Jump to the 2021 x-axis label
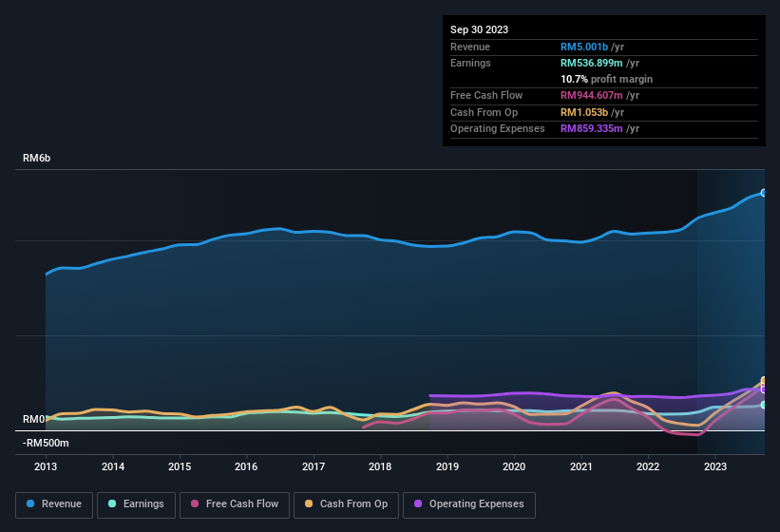This screenshot has width=780, height=532. [x=580, y=466]
